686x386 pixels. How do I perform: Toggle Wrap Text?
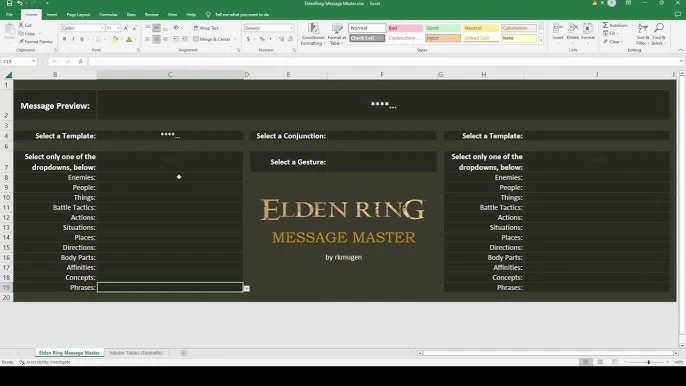(206, 28)
